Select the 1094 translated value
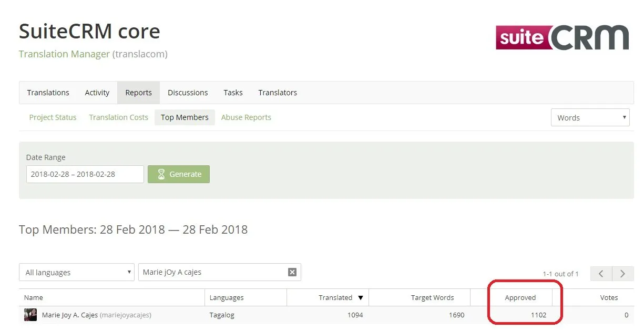644x330 pixels. tap(355, 315)
